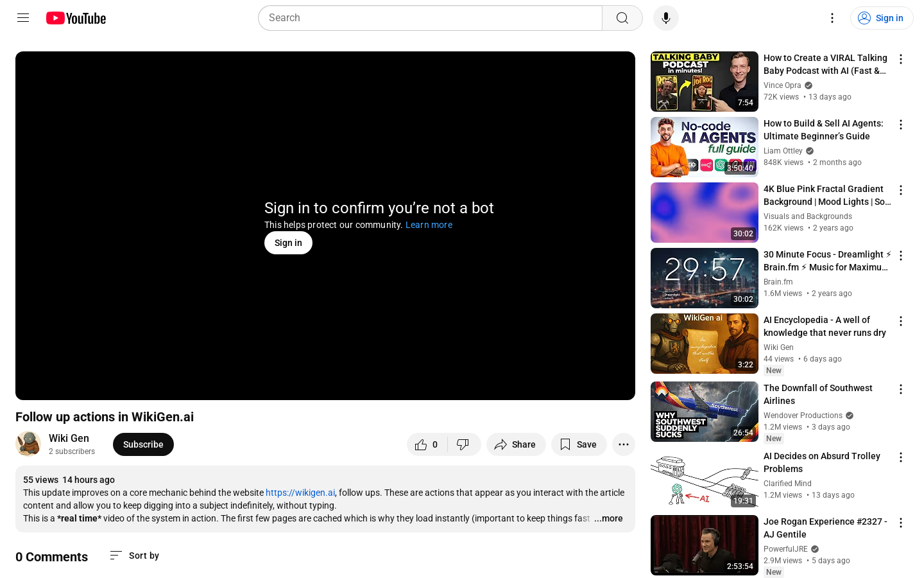Share the video
This screenshot has width=924, height=578.
click(516, 444)
